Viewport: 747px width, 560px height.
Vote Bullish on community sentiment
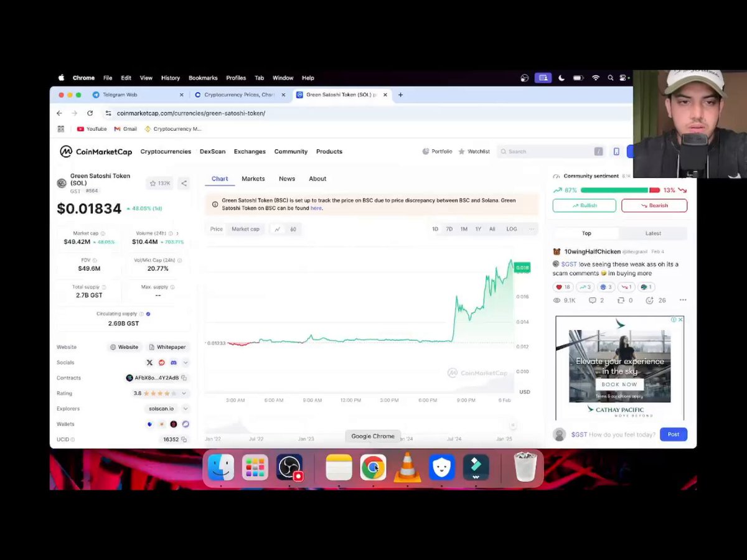click(584, 205)
